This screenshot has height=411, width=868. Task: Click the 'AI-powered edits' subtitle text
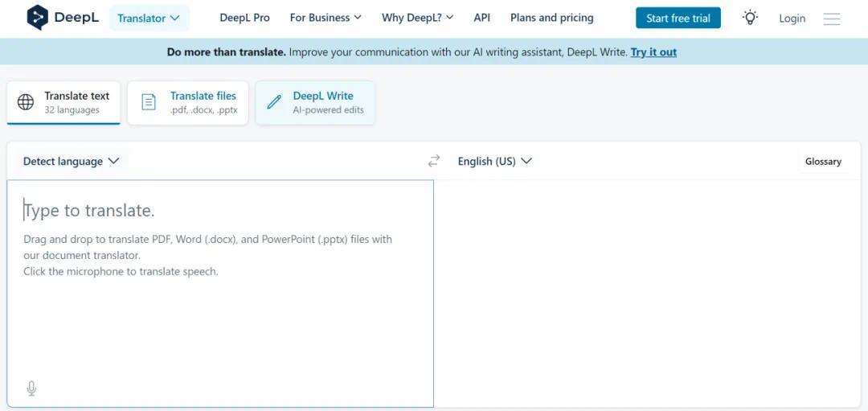(328, 110)
